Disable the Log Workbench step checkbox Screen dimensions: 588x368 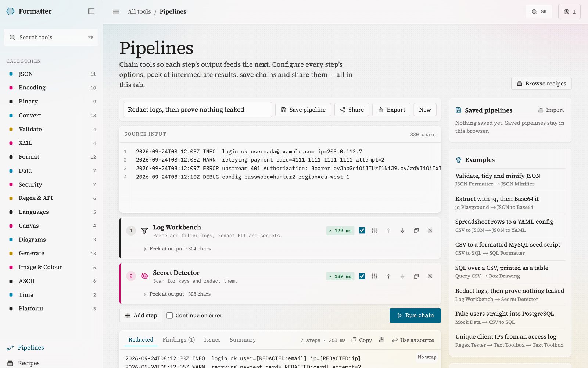(362, 230)
